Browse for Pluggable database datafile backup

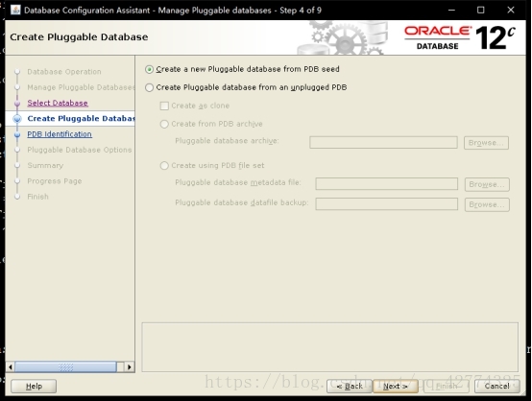pyautogui.click(x=487, y=204)
